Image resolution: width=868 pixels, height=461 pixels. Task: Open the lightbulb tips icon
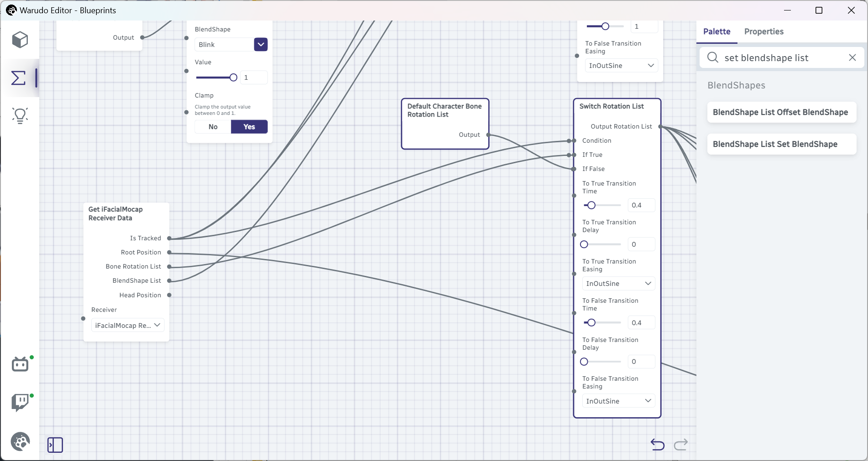tap(20, 115)
